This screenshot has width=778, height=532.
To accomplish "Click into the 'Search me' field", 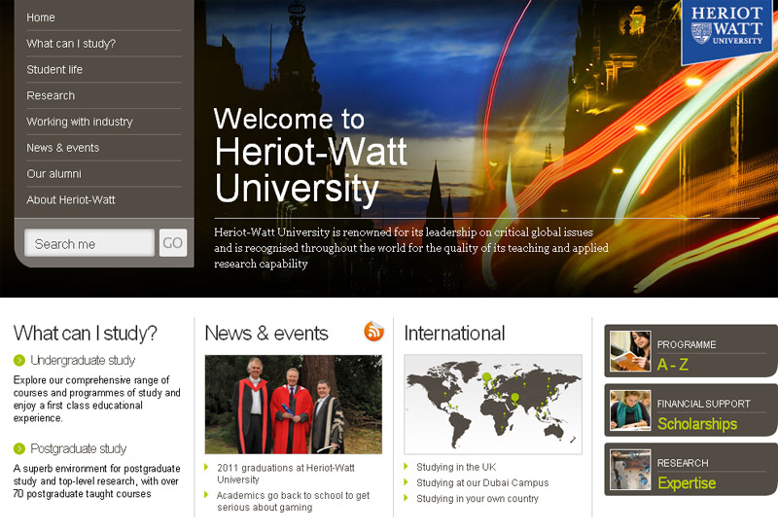I will (88, 243).
